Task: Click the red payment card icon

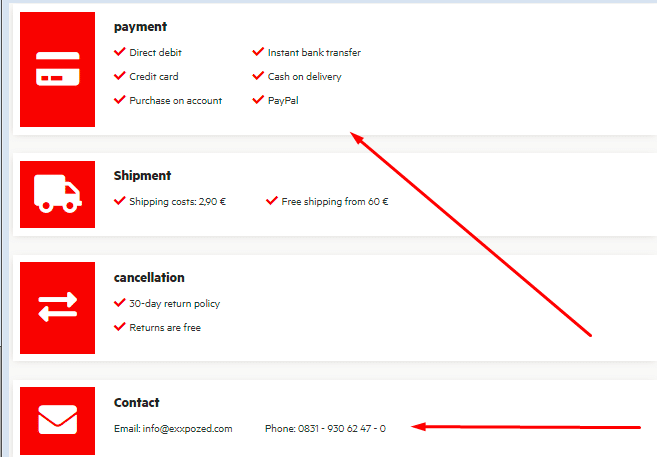Action: [x=57, y=70]
